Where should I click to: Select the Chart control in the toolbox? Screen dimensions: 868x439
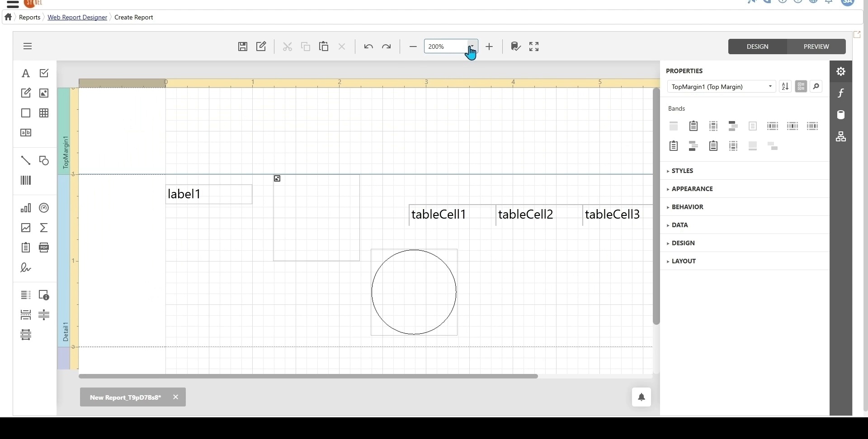tap(26, 208)
